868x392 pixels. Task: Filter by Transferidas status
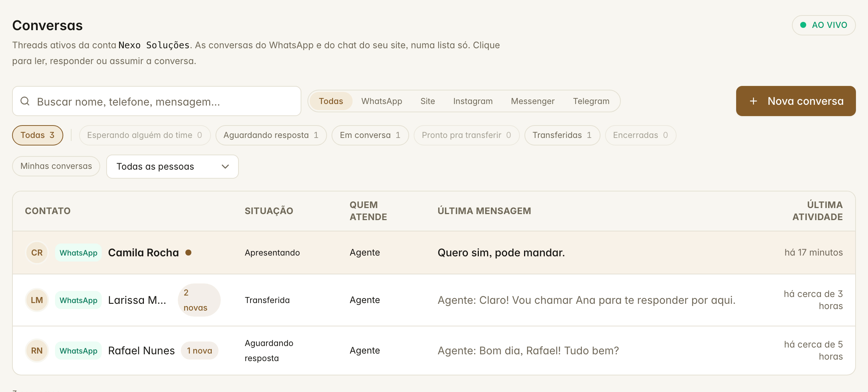562,135
